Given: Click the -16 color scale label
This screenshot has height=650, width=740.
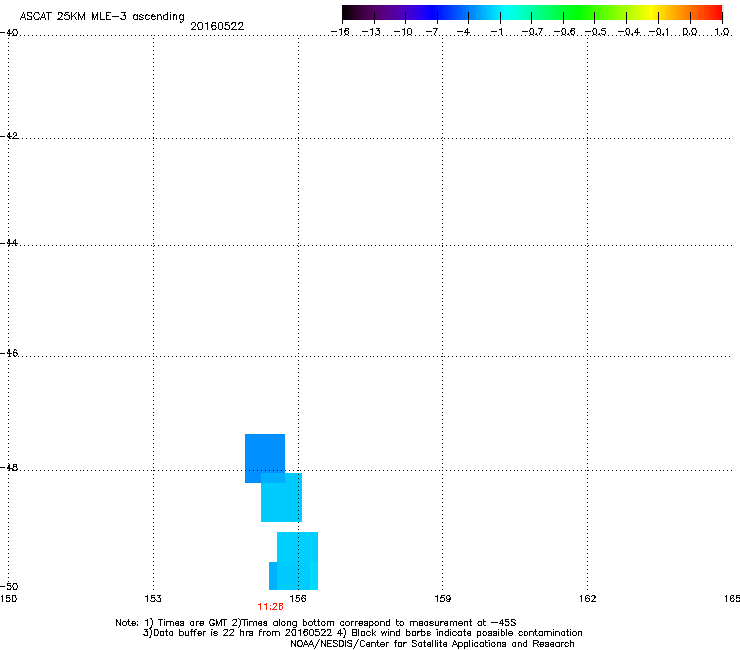Looking at the screenshot, I should point(340,32).
